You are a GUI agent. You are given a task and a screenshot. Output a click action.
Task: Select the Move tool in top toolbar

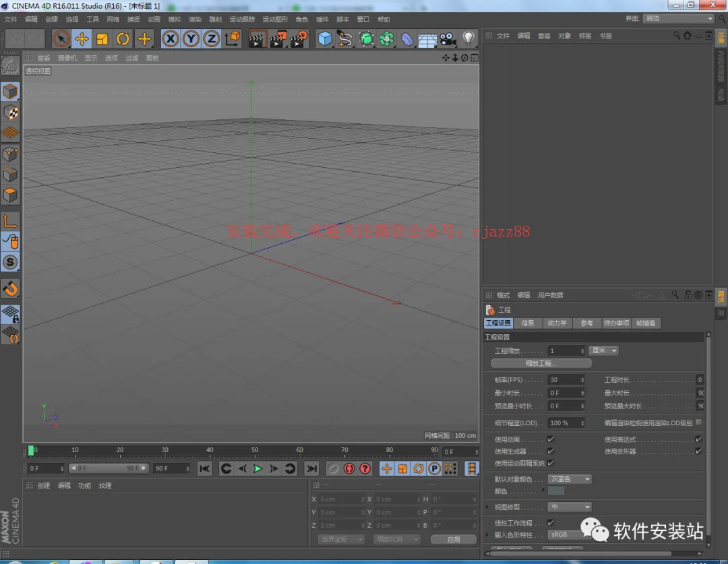coord(82,39)
